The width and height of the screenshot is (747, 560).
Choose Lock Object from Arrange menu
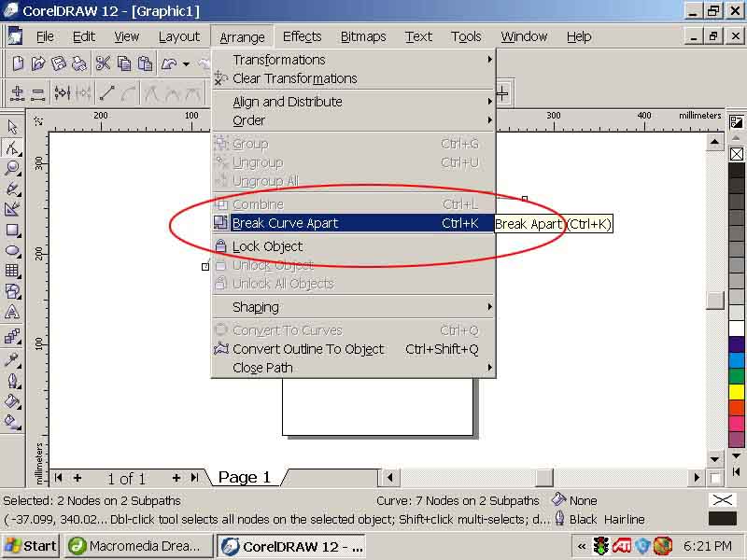coord(353,246)
